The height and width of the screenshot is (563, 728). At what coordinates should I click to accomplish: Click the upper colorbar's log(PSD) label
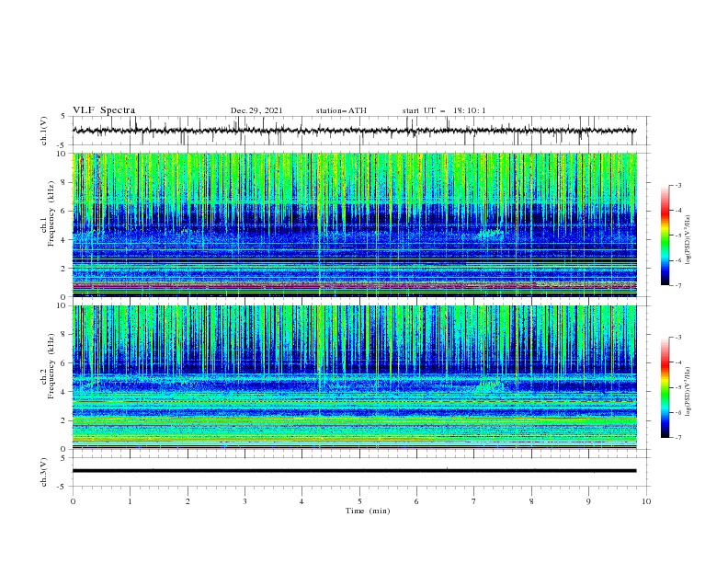pos(688,240)
